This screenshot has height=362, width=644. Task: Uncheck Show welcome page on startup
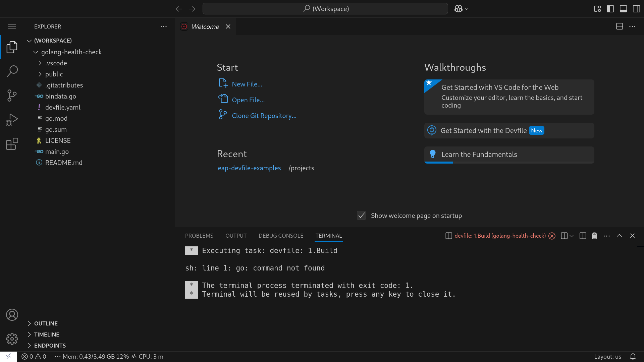[361, 216]
